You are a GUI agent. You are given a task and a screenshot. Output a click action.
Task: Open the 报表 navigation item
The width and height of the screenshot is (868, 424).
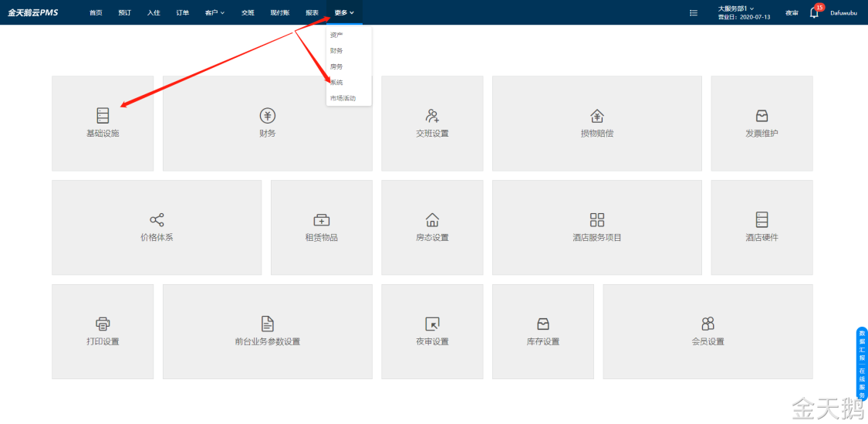[x=312, y=12]
